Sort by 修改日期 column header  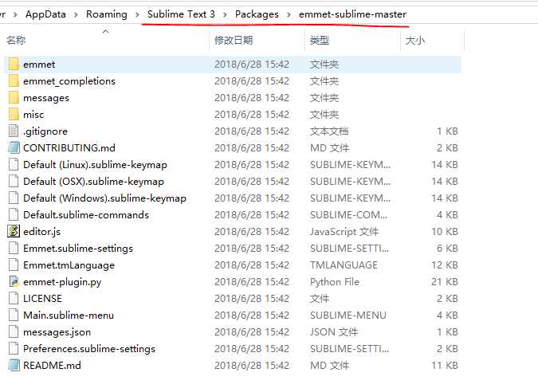tap(234, 41)
